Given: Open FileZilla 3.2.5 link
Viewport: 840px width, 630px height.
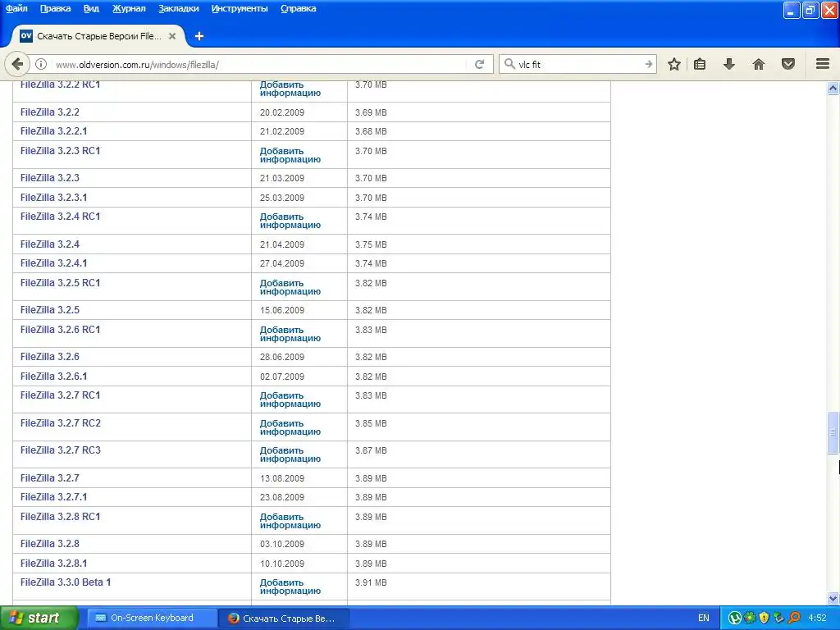Looking at the screenshot, I should [x=50, y=309].
